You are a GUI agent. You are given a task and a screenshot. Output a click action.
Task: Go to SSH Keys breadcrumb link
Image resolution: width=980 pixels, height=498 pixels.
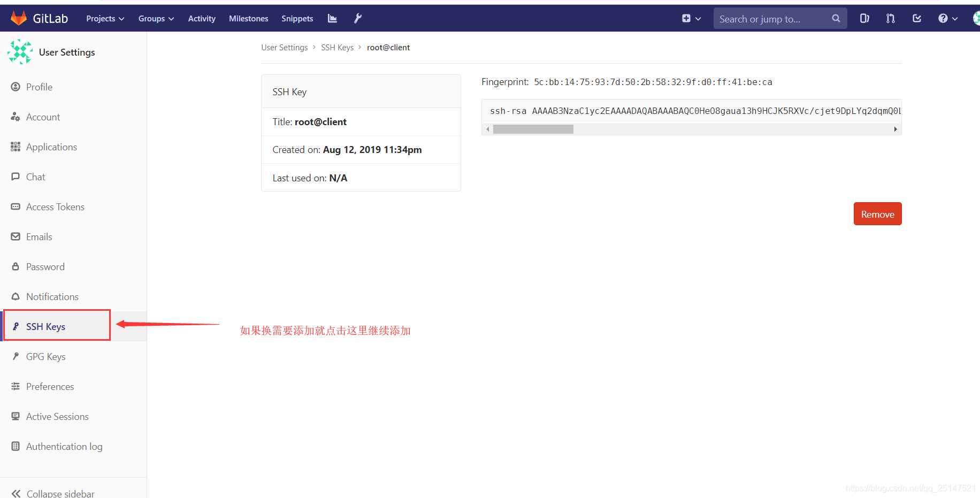tap(338, 48)
